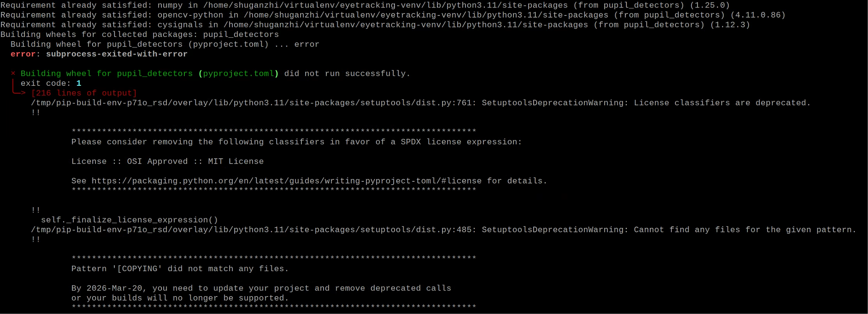
Task: Click 'or your builds will no longer be supported'
Action: tap(180, 298)
